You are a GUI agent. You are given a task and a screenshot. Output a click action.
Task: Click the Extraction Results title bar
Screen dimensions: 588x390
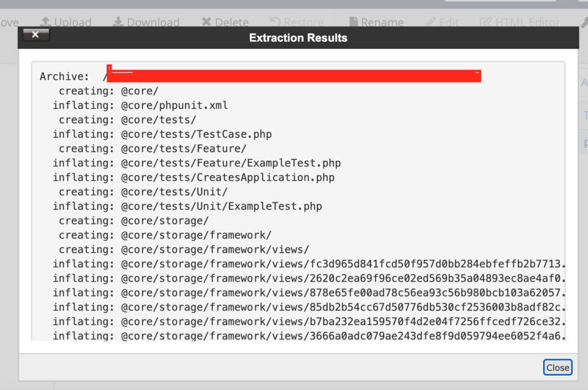[298, 38]
